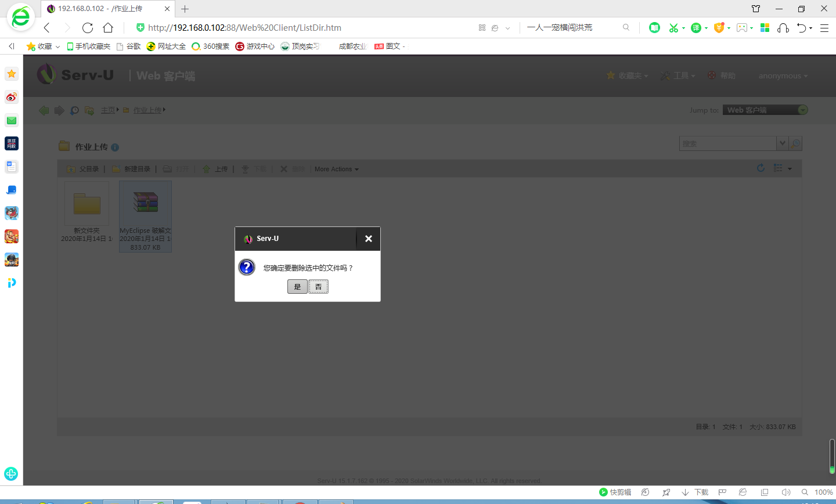Open 下载 downloads in status bar
Image resolution: width=836 pixels, height=504 pixels.
pos(696,492)
